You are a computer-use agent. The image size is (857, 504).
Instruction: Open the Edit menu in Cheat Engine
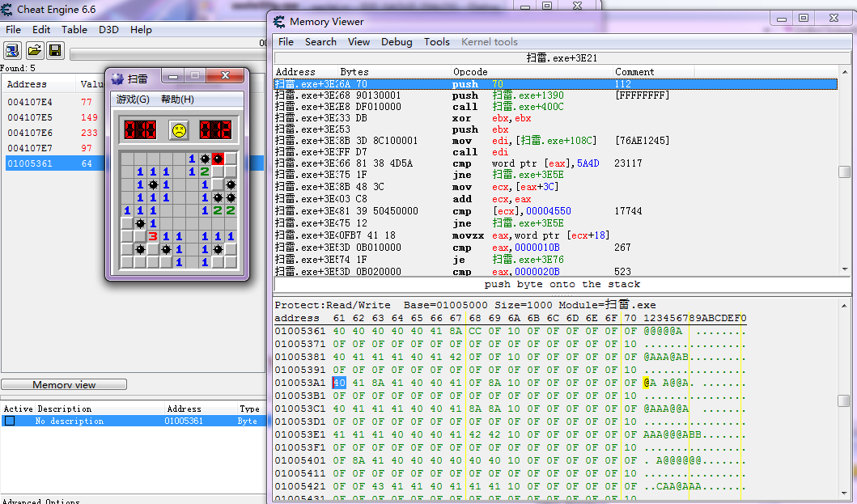[41, 29]
